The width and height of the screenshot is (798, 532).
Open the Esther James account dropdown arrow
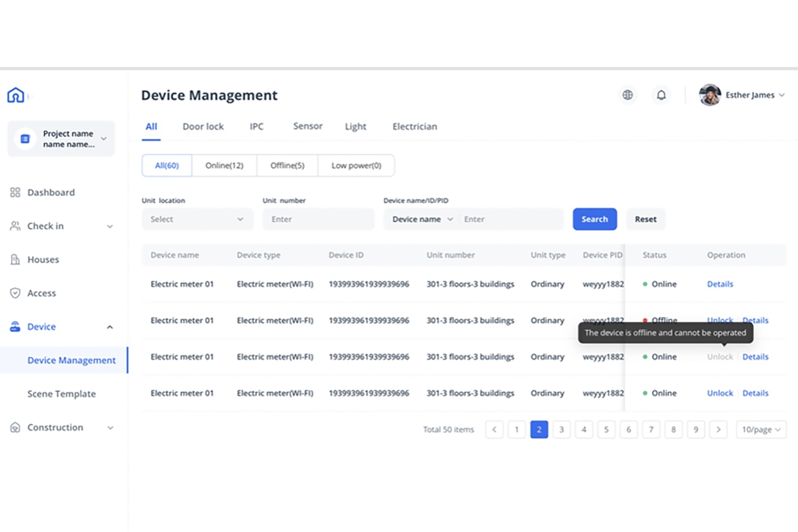(782, 95)
